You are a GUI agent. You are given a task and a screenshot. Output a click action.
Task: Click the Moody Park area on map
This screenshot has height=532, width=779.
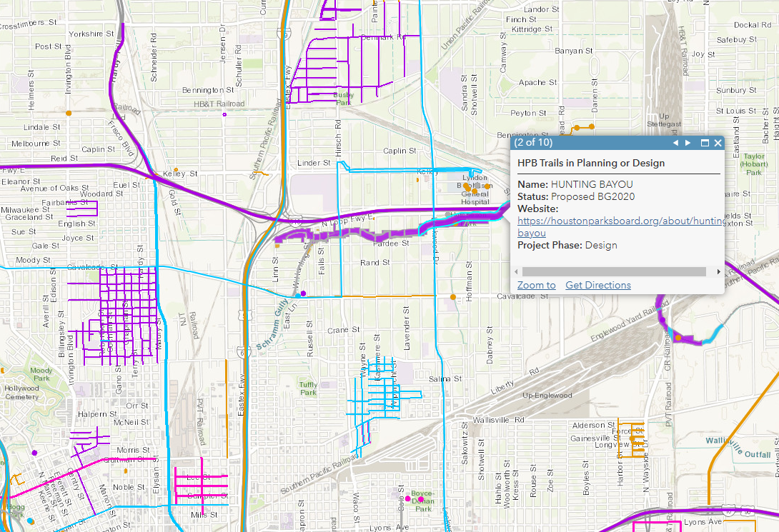coord(41,373)
